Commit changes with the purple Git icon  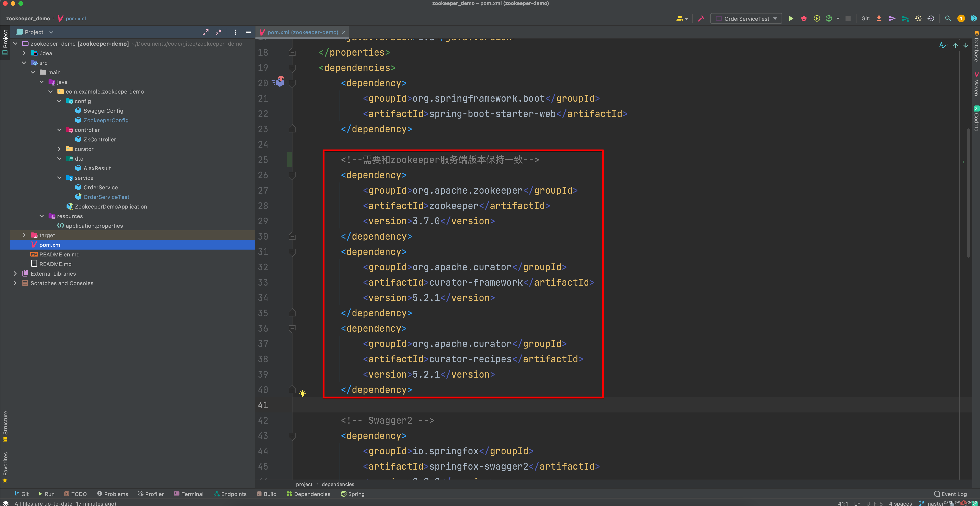click(892, 19)
